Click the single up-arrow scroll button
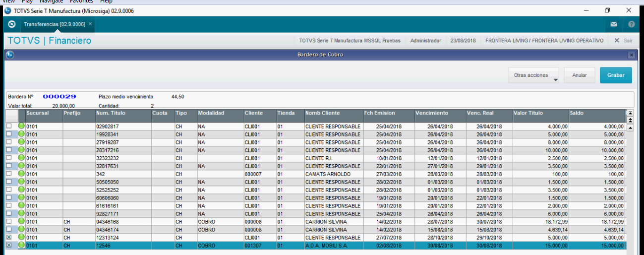The width and height of the screenshot is (644, 255). click(630, 127)
